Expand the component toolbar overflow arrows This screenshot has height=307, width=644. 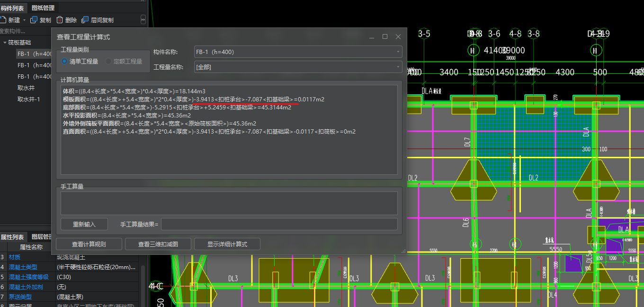(x=143, y=20)
